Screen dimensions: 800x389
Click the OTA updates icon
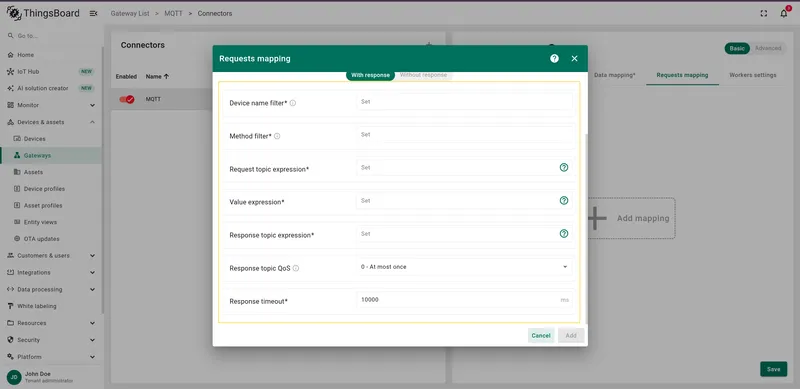(x=17, y=239)
